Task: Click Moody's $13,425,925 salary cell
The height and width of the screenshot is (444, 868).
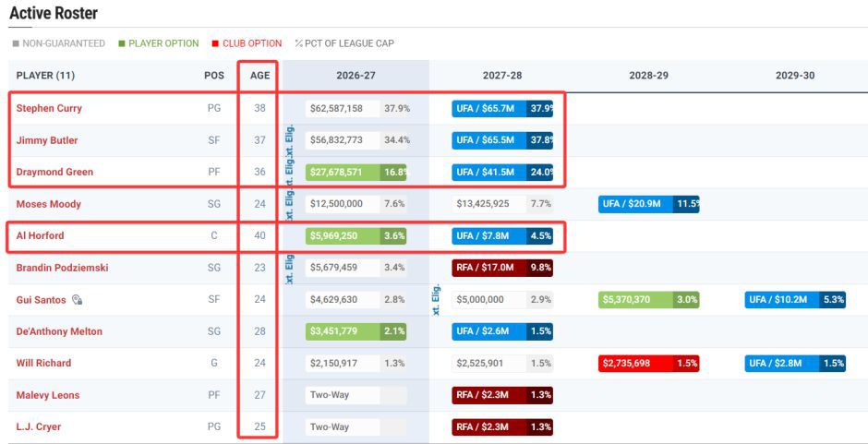Action: [488, 204]
